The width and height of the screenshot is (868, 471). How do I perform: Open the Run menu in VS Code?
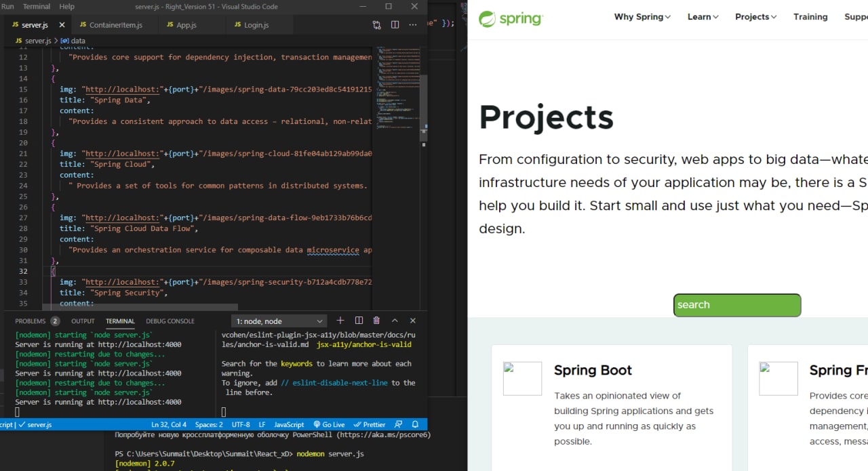(8, 6)
